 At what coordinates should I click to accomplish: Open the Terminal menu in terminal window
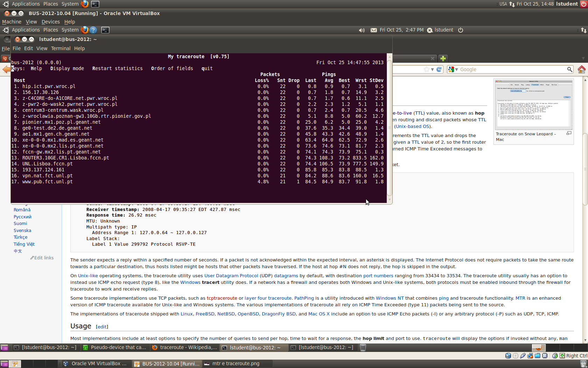pos(61,48)
